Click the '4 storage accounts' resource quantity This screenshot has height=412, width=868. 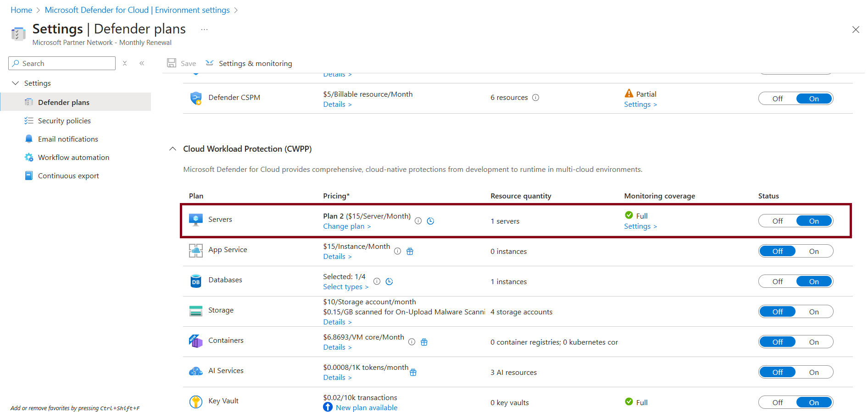pos(521,312)
